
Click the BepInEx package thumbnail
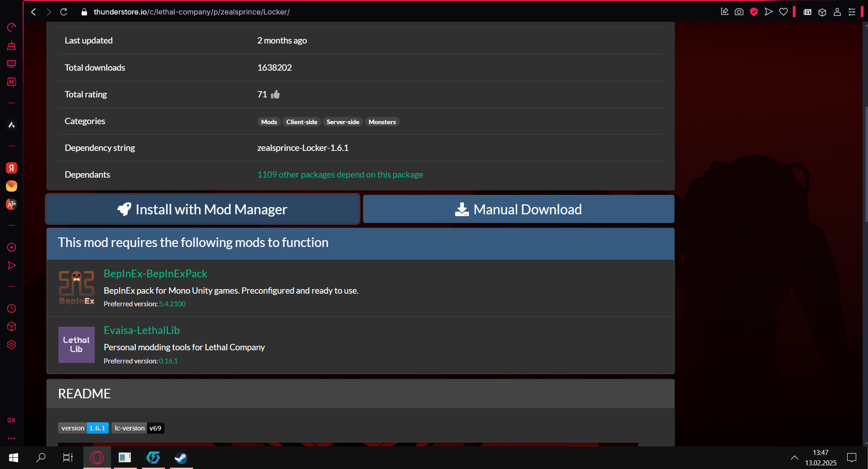tap(77, 288)
